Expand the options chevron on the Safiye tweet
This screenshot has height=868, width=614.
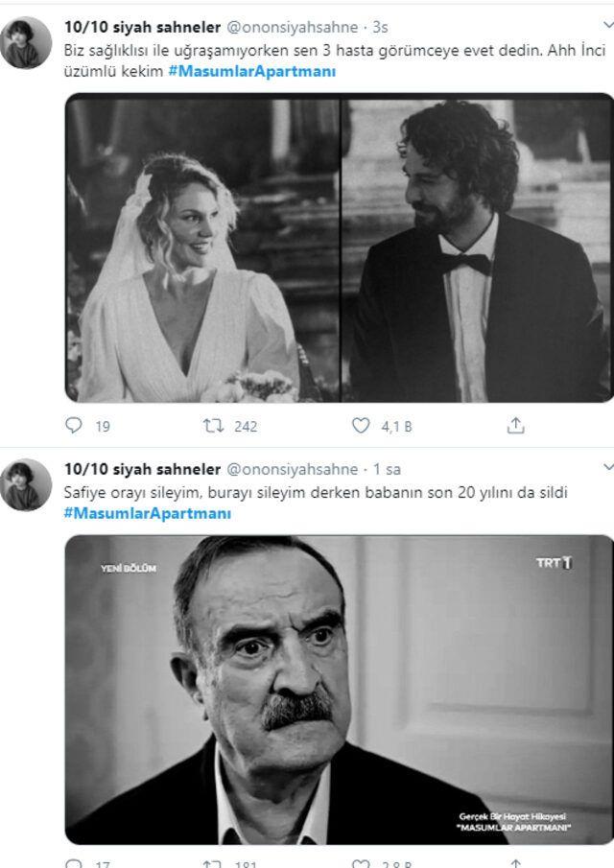pyautogui.click(x=606, y=468)
